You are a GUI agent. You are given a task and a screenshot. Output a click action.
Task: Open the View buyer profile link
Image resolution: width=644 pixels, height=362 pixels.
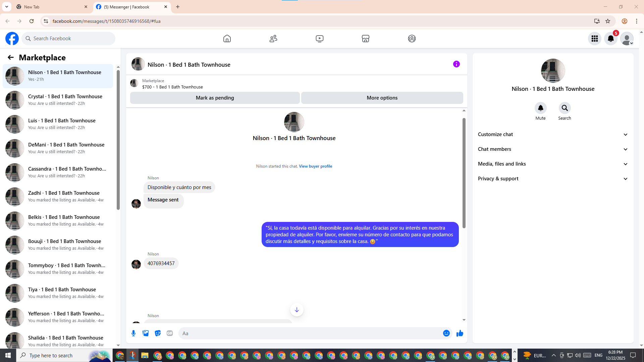tap(315, 166)
